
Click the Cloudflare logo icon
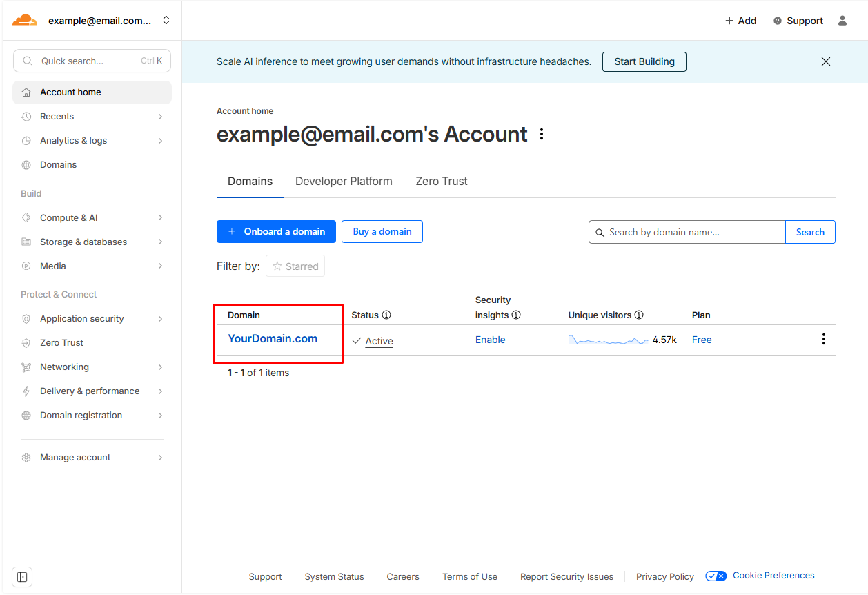[x=25, y=21]
